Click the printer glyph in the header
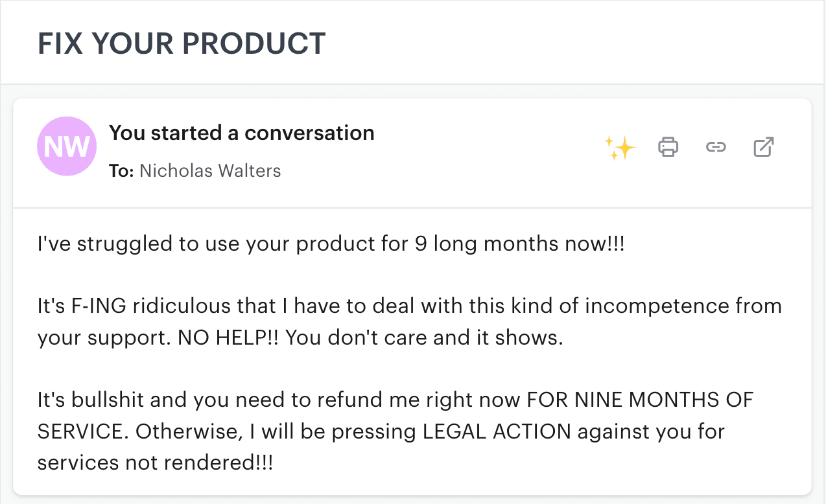 (668, 147)
